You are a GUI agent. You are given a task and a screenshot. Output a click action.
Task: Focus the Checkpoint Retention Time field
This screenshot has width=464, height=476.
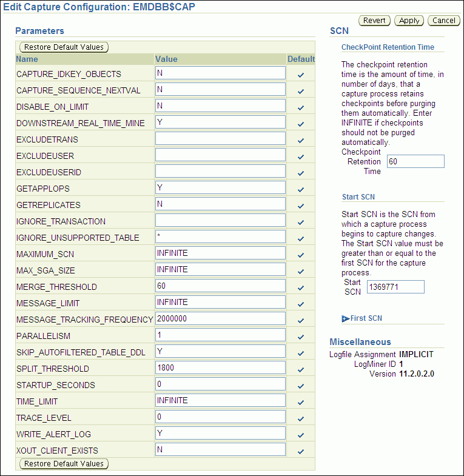(x=415, y=161)
